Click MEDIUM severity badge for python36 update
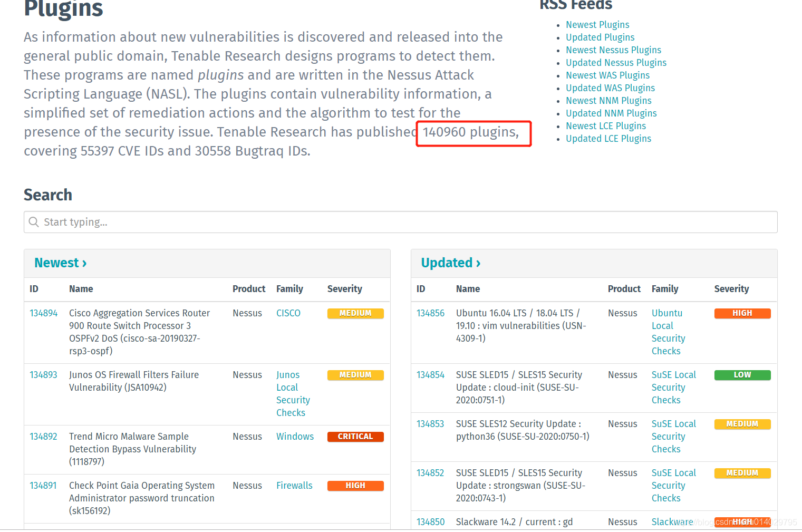 pos(742,424)
